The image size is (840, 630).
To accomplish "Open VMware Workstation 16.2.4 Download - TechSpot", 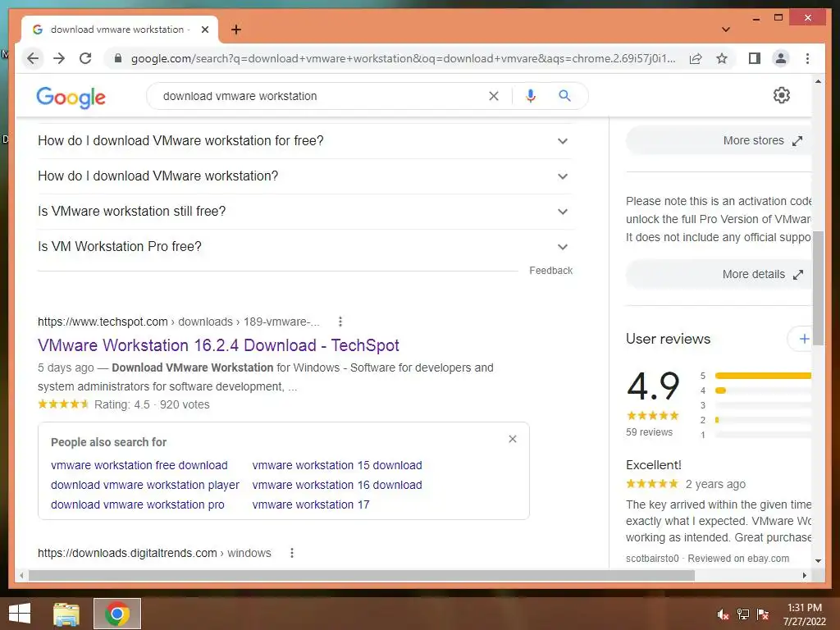I will pyautogui.click(x=218, y=345).
